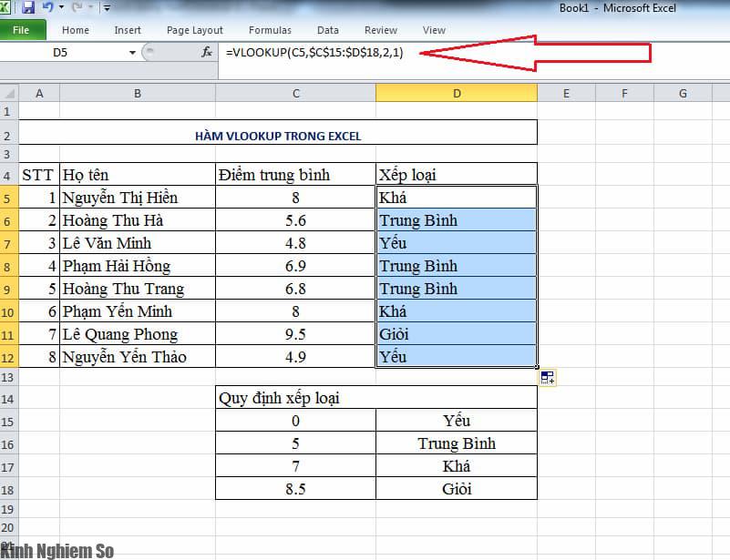Select cell Nguyễn Thị Hiền
The height and width of the screenshot is (560, 730).
click(138, 198)
